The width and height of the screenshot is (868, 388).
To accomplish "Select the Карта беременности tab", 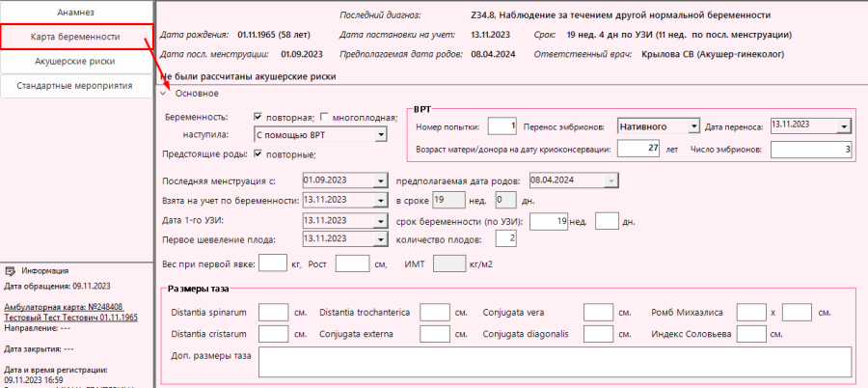I will pyautogui.click(x=76, y=37).
